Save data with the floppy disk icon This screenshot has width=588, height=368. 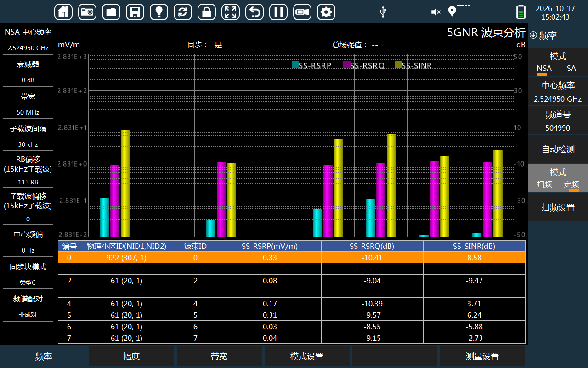click(x=135, y=12)
